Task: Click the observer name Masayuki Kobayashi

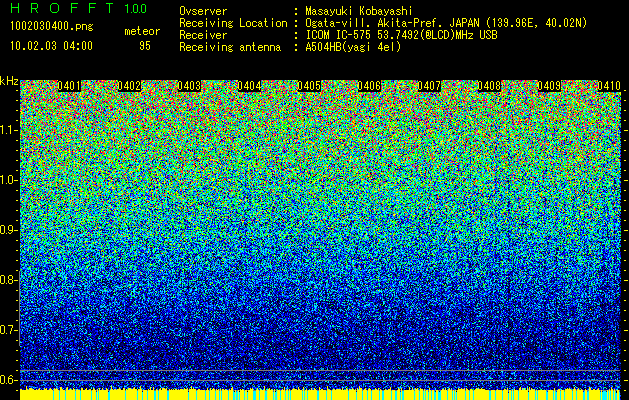Action: (359, 11)
